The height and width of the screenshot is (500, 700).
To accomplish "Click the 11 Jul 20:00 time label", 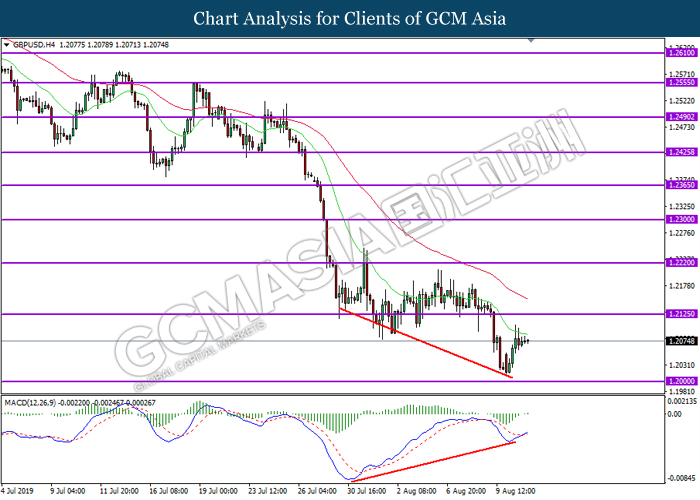I will pyautogui.click(x=118, y=491).
